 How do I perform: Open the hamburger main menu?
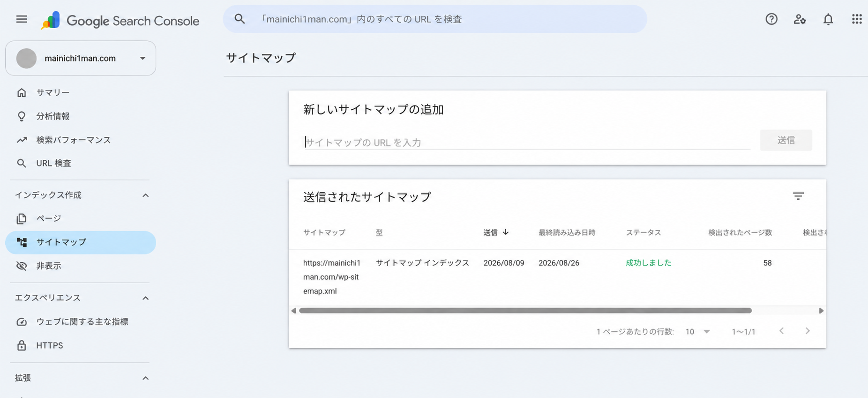22,19
